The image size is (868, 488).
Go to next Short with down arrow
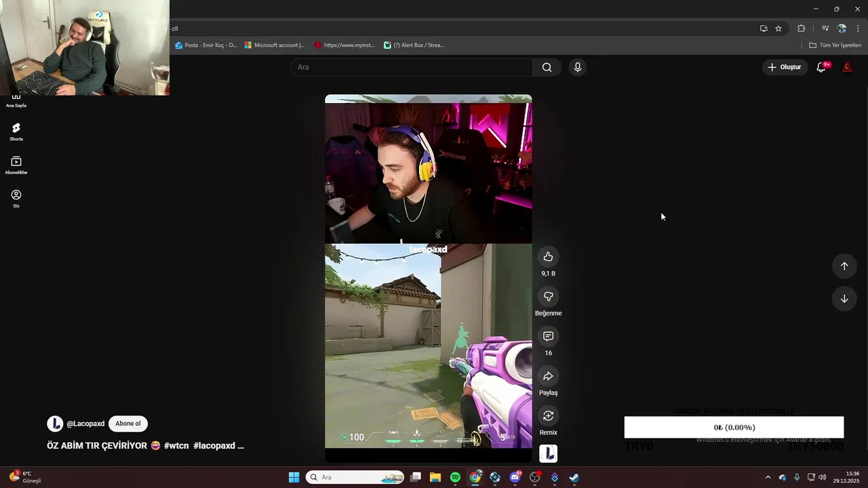click(x=844, y=299)
